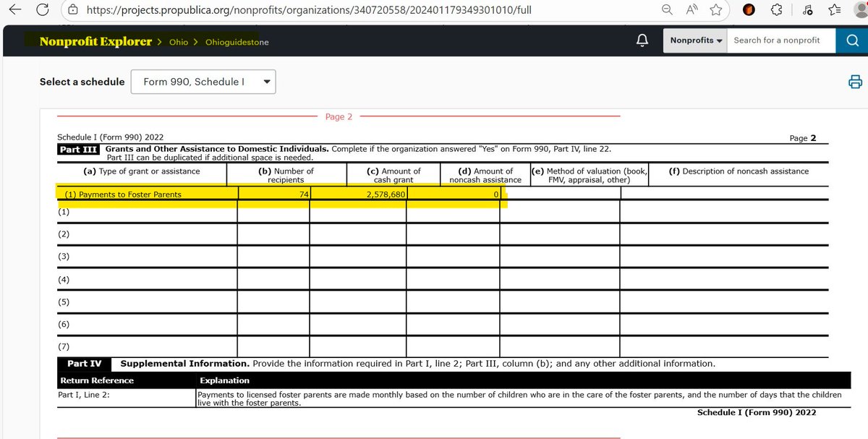The width and height of the screenshot is (868, 439).
Task: Click the foster parents payments explanation text
Action: 519,399
